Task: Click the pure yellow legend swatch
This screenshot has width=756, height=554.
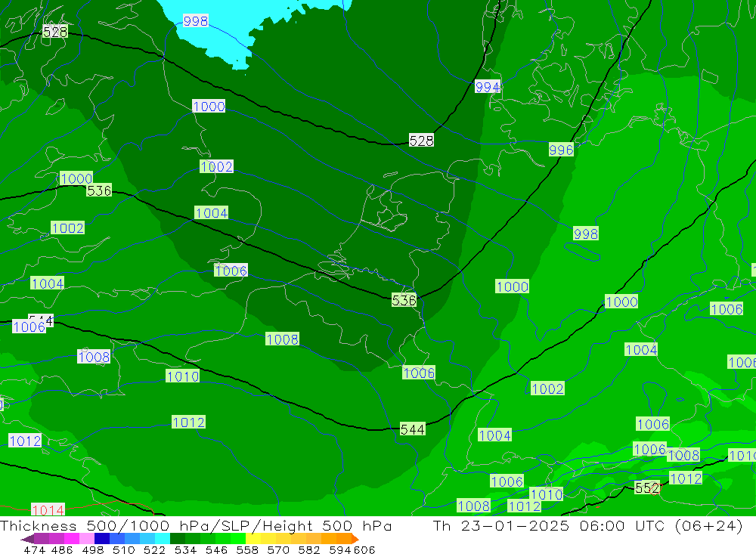Action: 253,538
